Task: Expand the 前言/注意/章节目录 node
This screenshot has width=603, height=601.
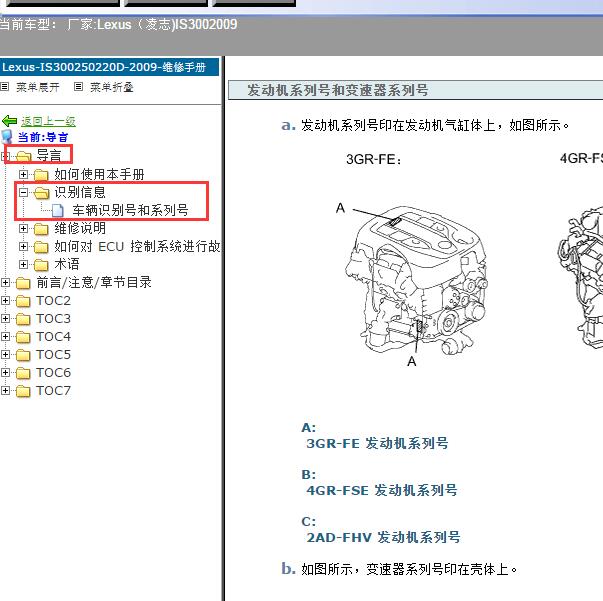Action: click(x=6, y=282)
